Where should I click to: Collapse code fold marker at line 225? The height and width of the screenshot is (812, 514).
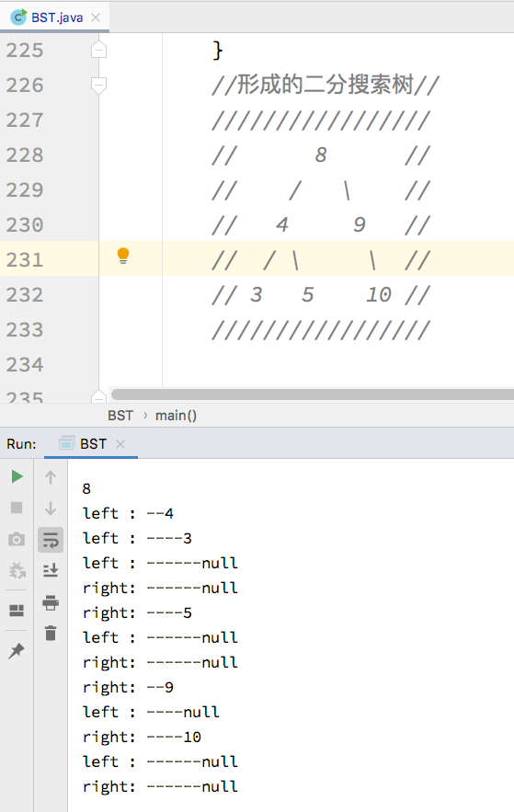99,51
